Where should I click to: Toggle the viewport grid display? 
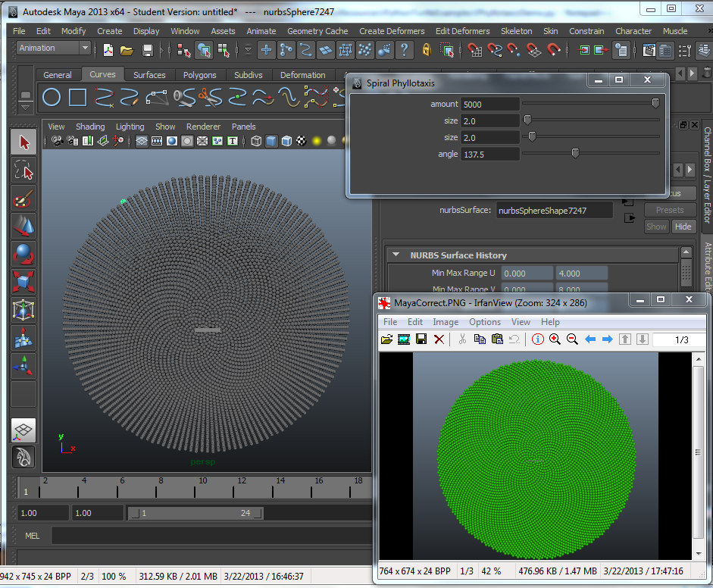(141, 141)
